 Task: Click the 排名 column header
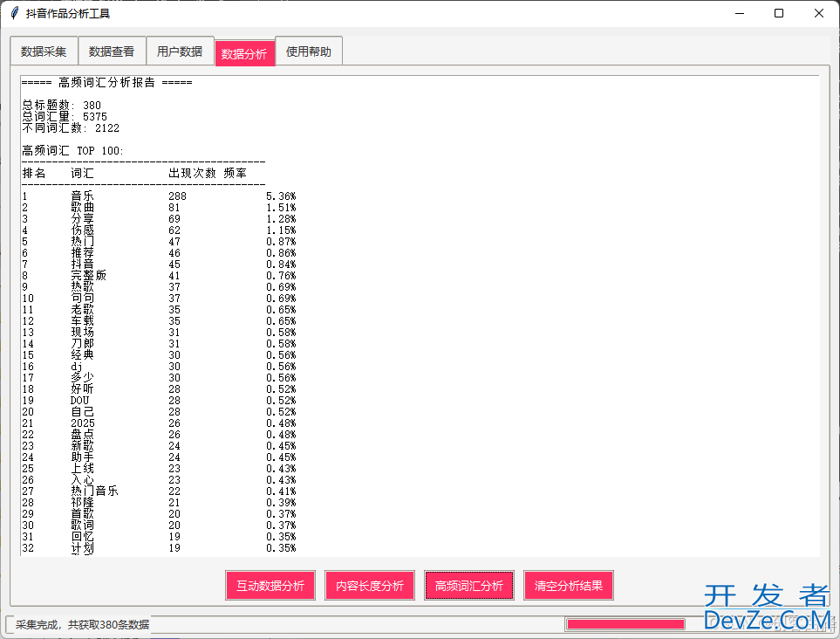pyautogui.click(x=34, y=173)
